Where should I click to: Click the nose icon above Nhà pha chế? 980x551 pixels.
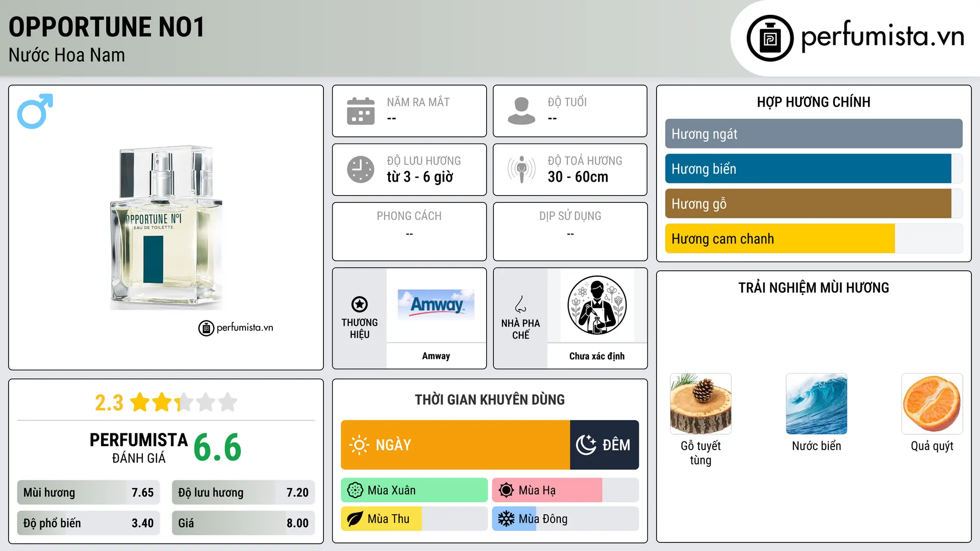[521, 304]
